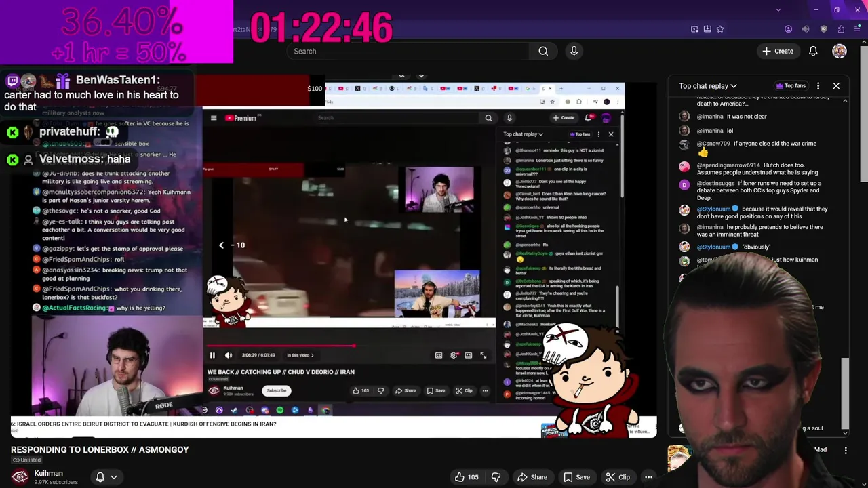
Task: Close the inner chat replay panel
Action: 611,134
